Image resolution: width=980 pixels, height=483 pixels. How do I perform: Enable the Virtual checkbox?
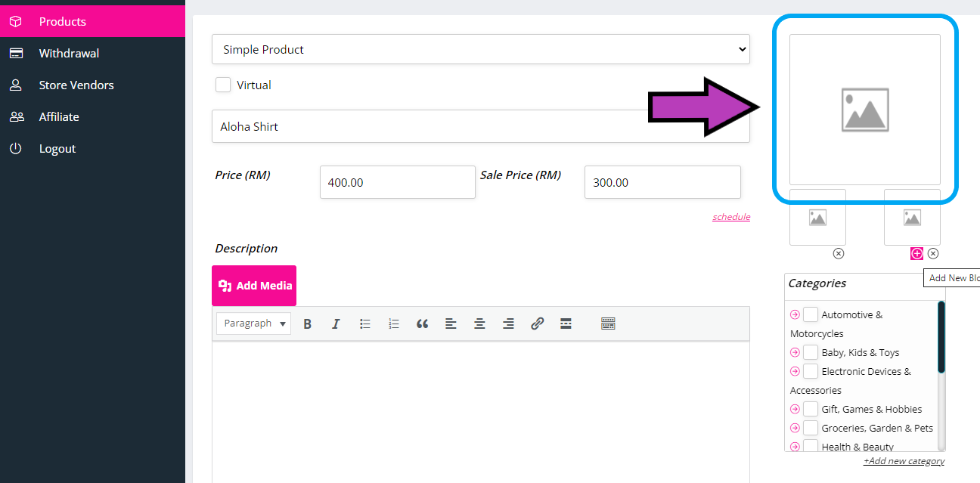click(223, 85)
